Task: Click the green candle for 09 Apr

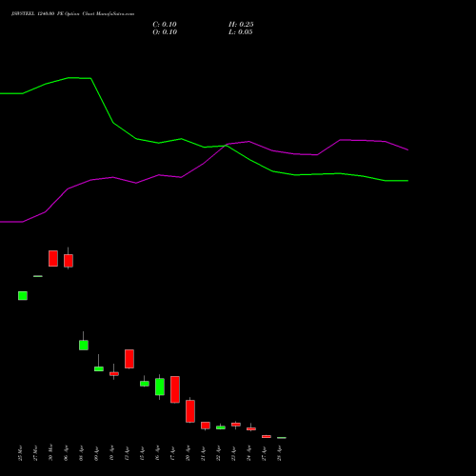Action: tap(99, 368)
